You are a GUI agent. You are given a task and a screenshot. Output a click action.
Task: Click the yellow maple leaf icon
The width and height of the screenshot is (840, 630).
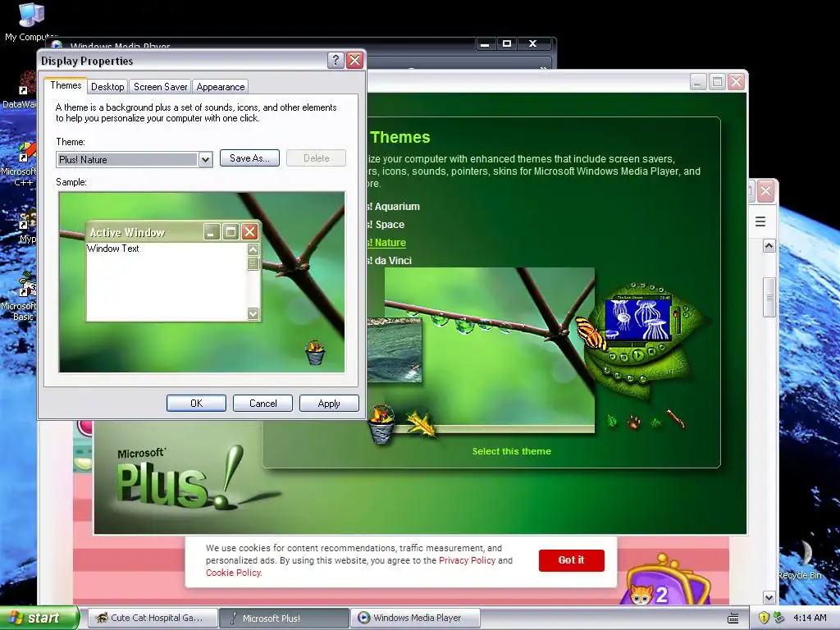(x=421, y=423)
